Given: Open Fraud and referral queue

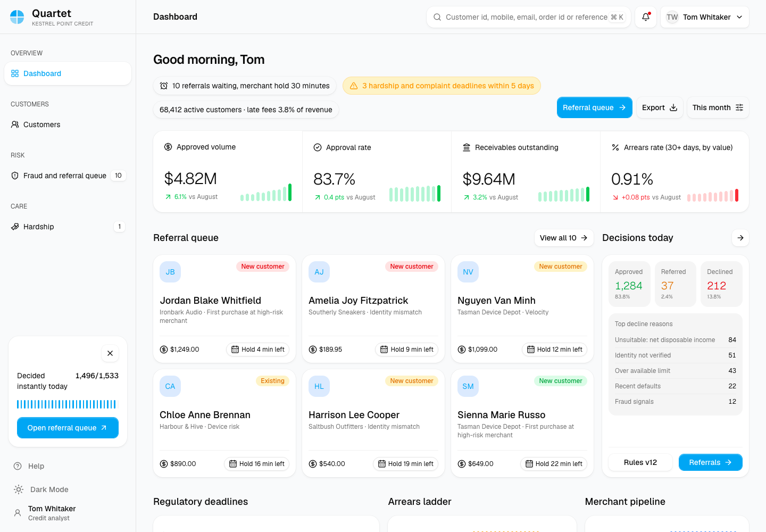Looking at the screenshot, I should click(68, 176).
